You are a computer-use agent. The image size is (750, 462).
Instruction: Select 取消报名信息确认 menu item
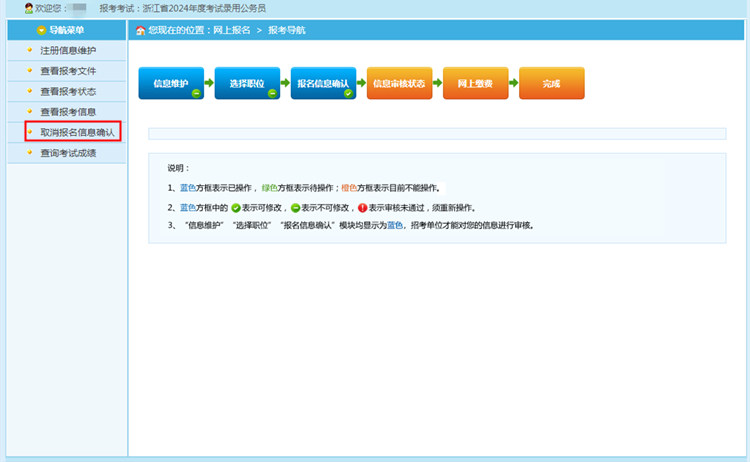tap(73, 132)
